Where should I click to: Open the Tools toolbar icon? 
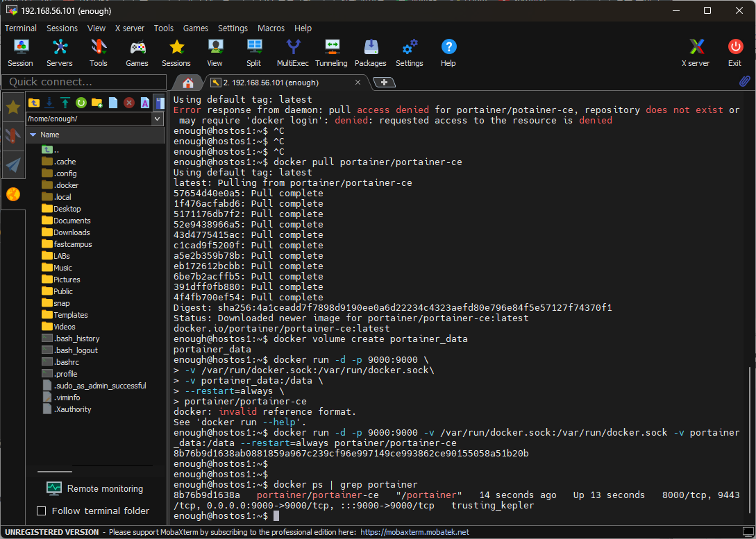(x=99, y=53)
